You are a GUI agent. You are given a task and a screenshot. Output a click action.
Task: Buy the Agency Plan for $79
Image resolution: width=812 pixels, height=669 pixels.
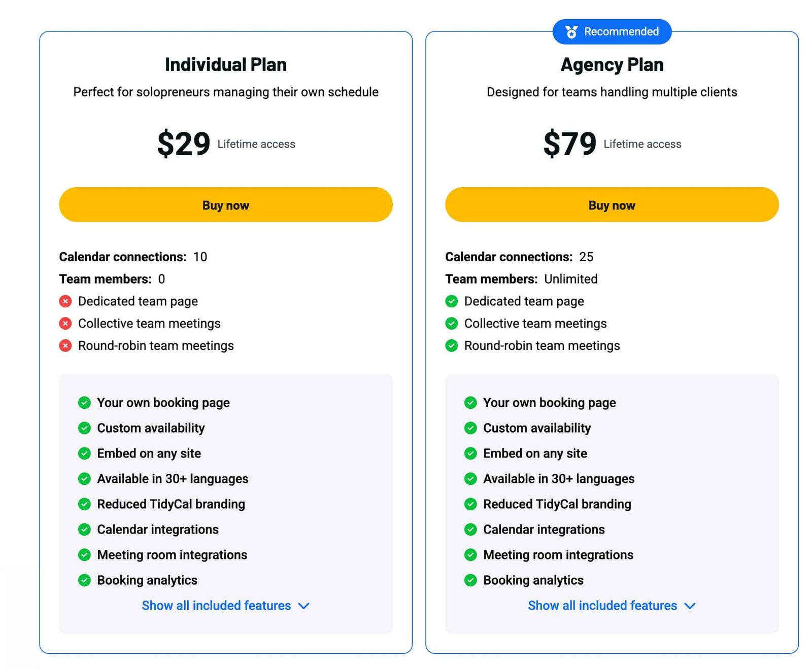tap(612, 205)
